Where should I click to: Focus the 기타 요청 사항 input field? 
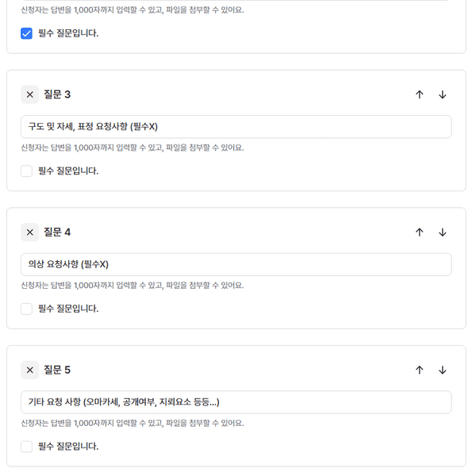[x=236, y=402]
